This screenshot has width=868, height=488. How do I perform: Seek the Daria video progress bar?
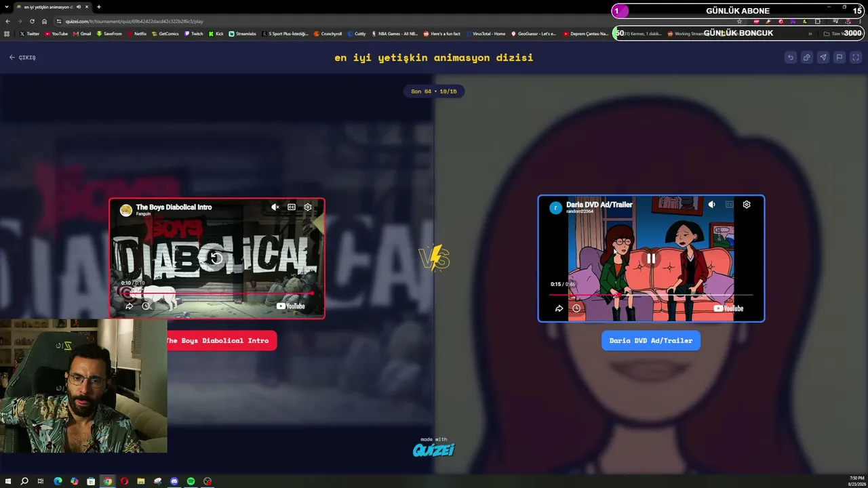click(x=651, y=295)
